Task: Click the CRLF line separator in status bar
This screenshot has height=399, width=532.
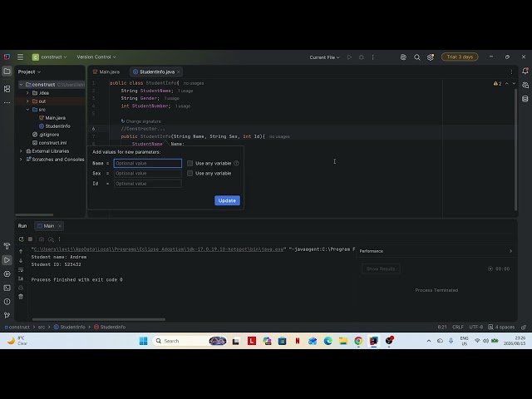Action: [458, 327]
